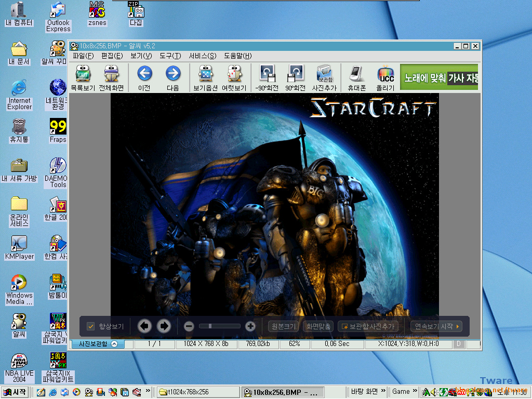The width and height of the screenshot is (532, 399).
Task: Open the 도움말(H) menu
Action: coord(238,56)
